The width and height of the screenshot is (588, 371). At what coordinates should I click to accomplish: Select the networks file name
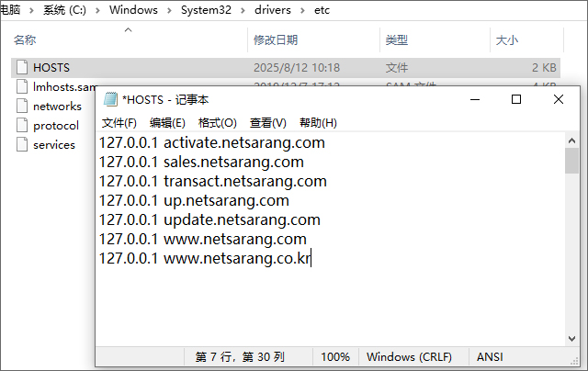click(57, 107)
